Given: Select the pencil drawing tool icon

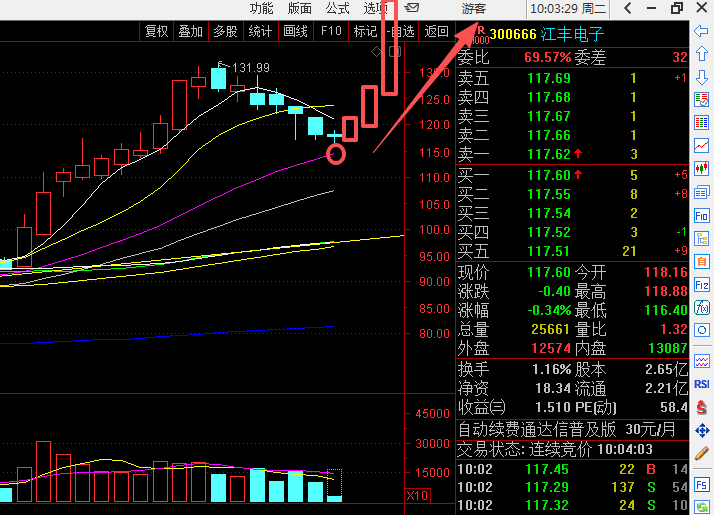Looking at the screenshot, I should [x=701, y=453].
